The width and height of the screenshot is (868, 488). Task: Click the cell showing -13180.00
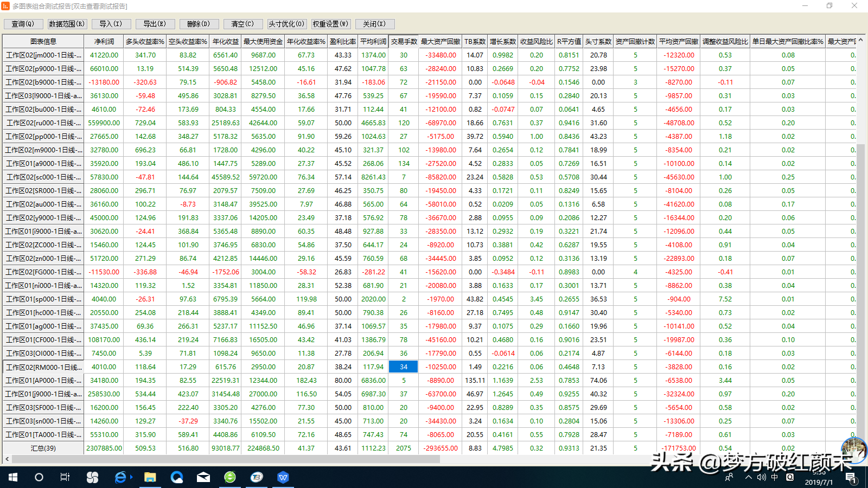(104, 82)
